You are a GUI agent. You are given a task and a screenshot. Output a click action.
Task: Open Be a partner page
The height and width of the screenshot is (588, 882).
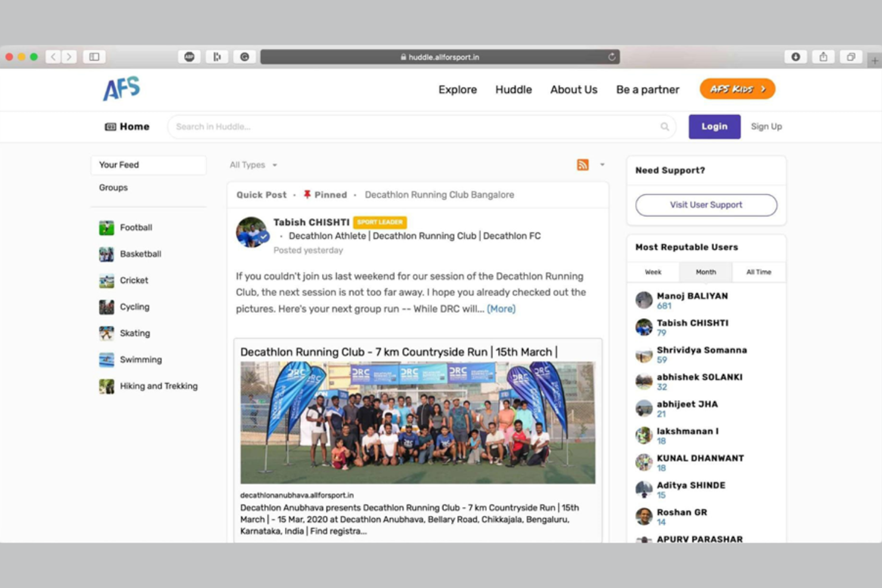[648, 89]
